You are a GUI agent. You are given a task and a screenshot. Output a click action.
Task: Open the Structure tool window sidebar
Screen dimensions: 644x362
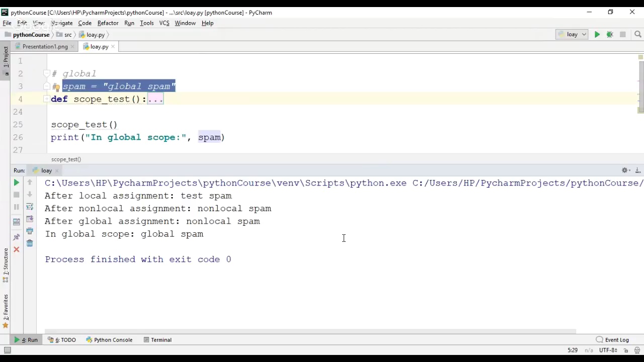(6, 266)
